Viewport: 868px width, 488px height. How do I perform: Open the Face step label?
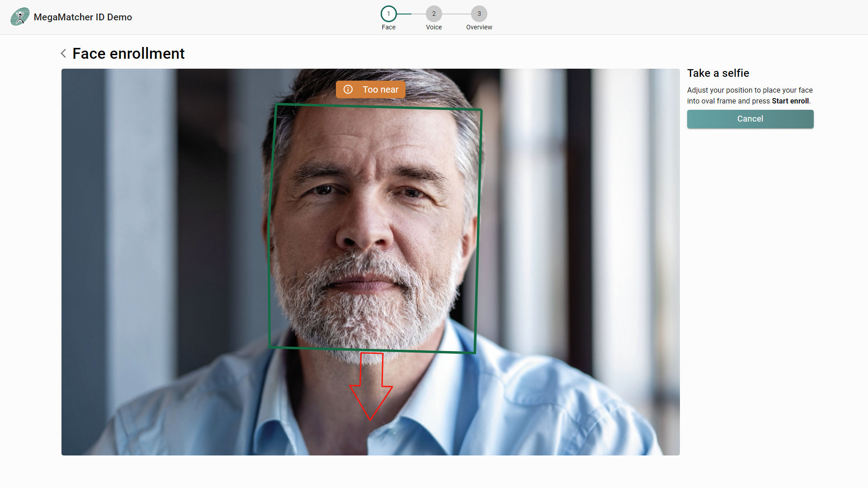tap(388, 27)
